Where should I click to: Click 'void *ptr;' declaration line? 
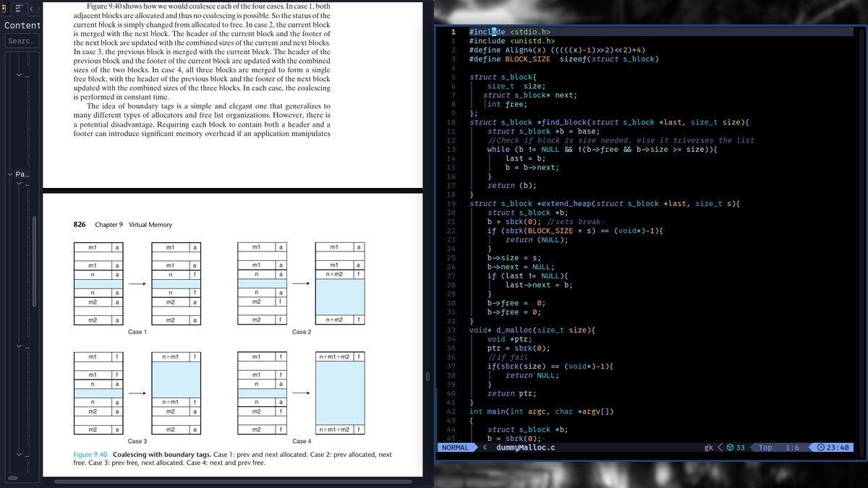click(509, 339)
